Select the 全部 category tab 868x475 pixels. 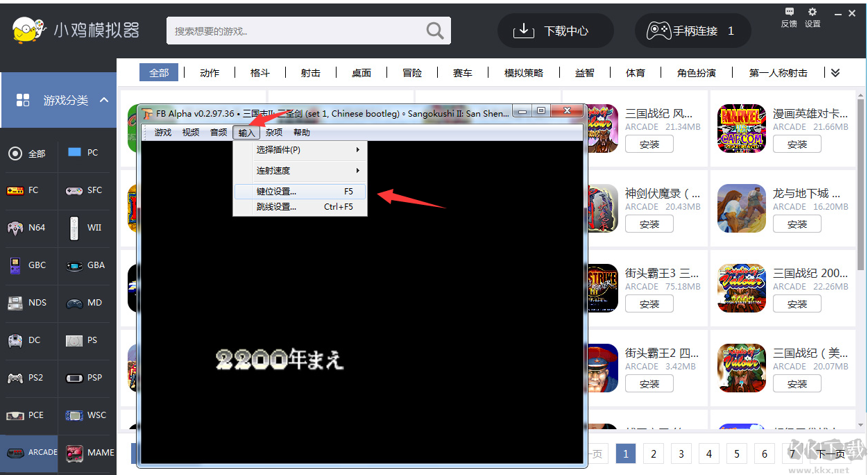coord(159,72)
